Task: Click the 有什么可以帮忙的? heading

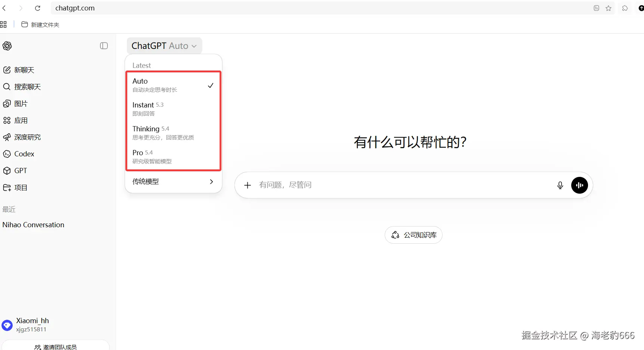Action: [410, 142]
